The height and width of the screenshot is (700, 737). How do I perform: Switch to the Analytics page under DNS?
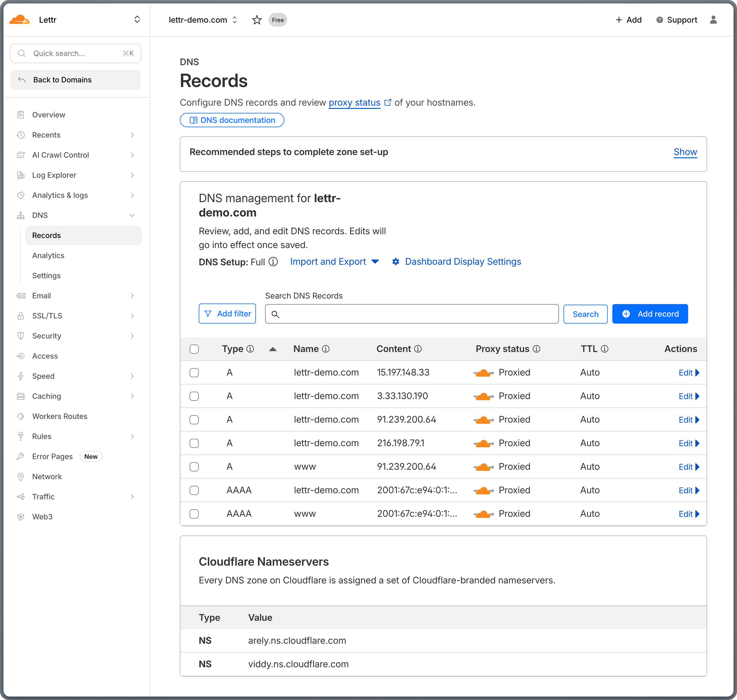click(x=48, y=255)
